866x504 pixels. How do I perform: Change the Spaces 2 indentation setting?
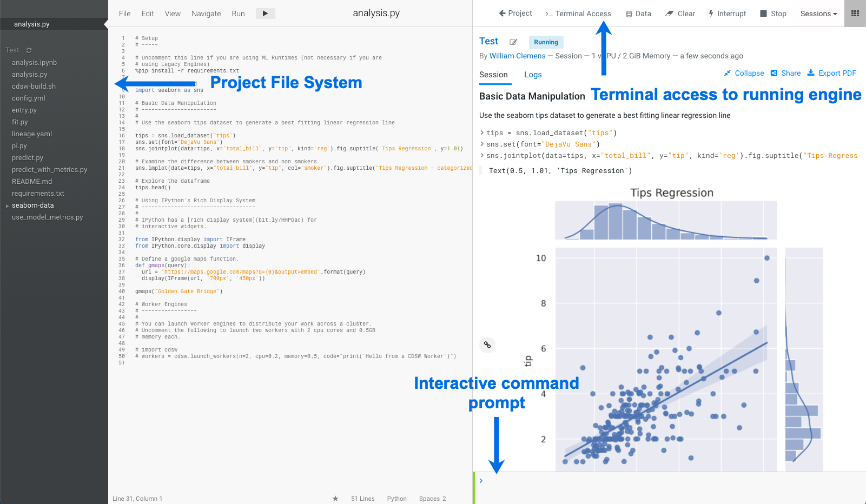[432, 499]
